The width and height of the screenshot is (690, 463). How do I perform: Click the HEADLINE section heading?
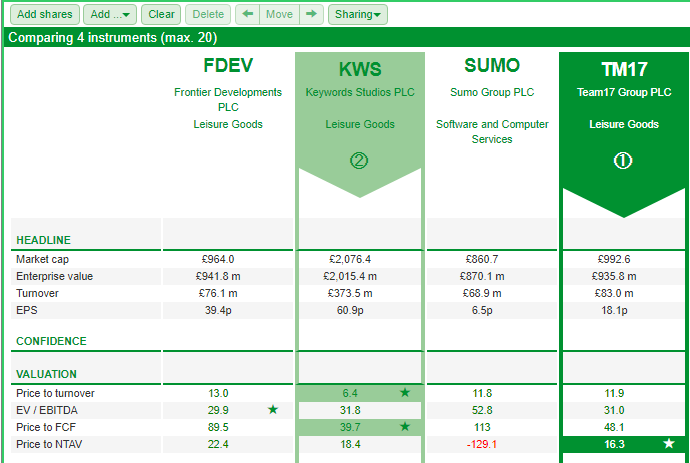coord(43,240)
